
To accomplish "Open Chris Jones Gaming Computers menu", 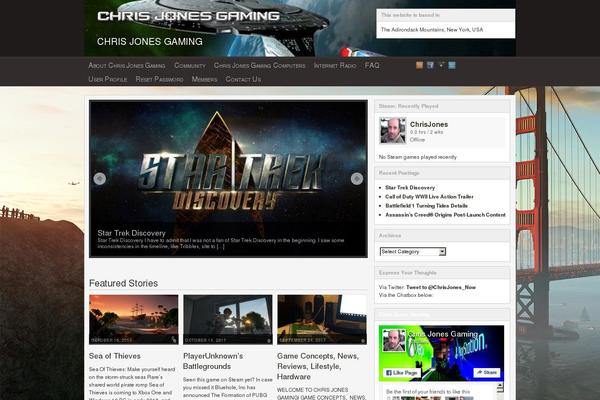I will 259,65.
